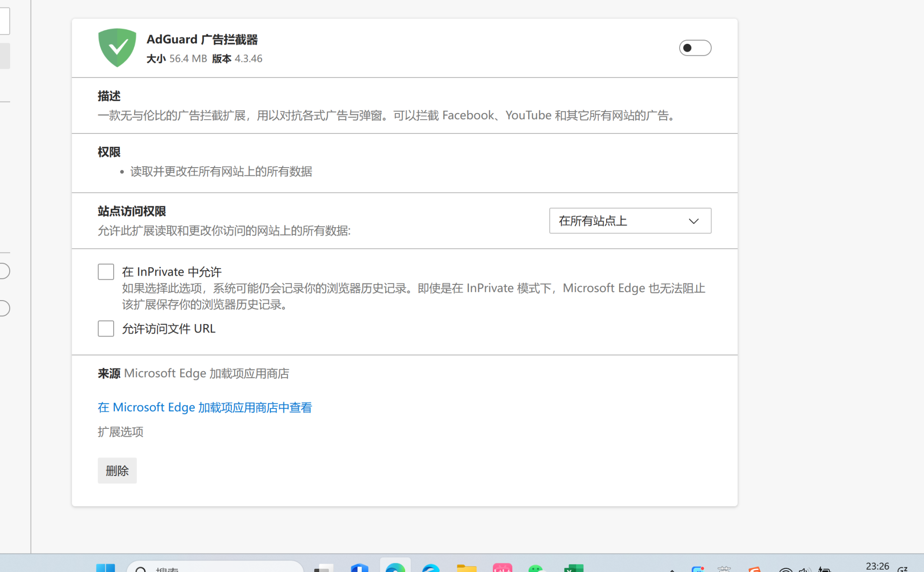
Task: Enable the AdGuard extension toggle
Action: tap(695, 48)
